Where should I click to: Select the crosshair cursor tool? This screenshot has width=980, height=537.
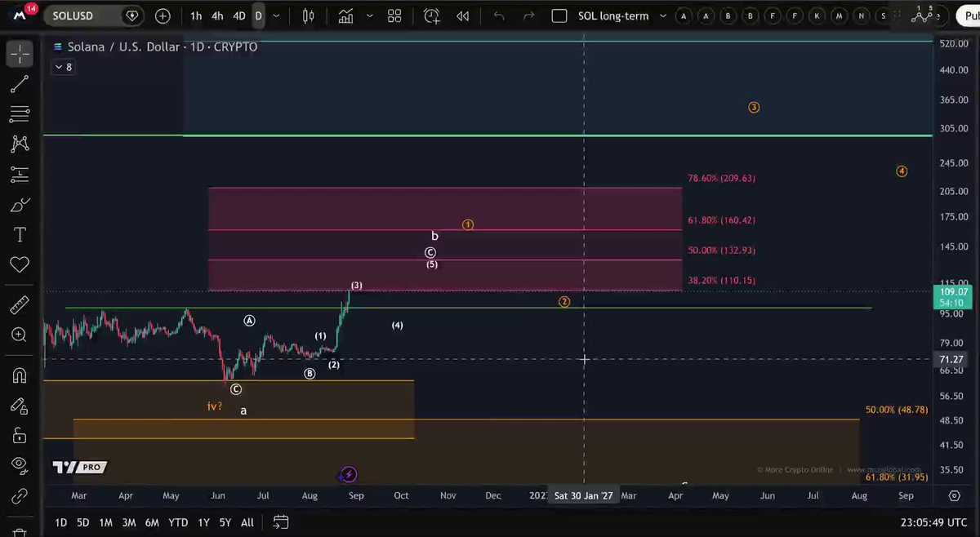[20, 54]
